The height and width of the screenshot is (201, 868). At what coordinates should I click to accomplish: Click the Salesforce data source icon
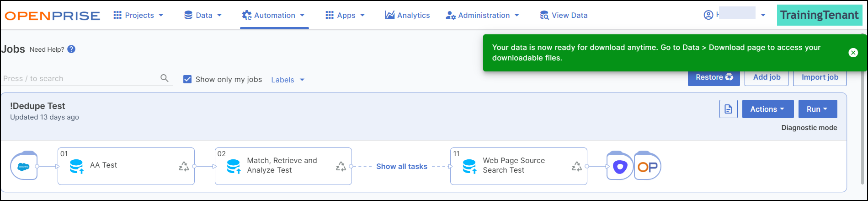[x=24, y=166]
